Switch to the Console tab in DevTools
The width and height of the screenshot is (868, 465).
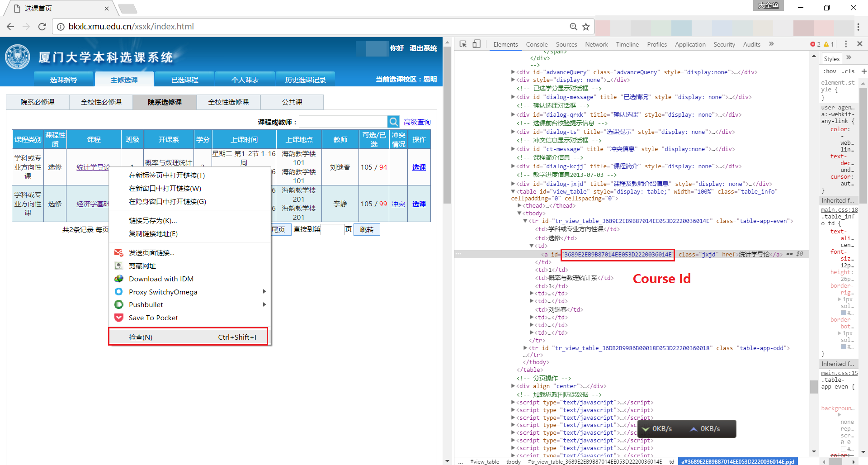point(537,44)
